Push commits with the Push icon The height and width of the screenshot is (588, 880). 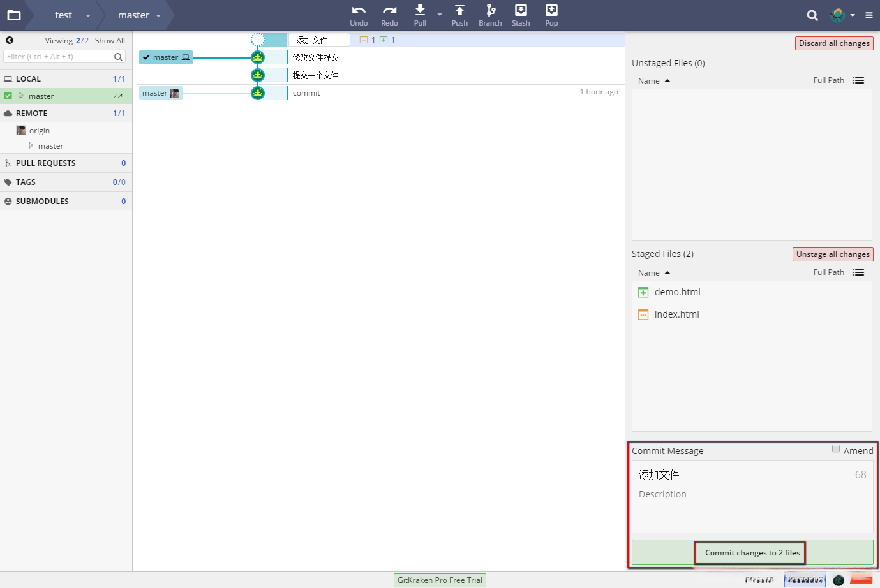pos(459,10)
